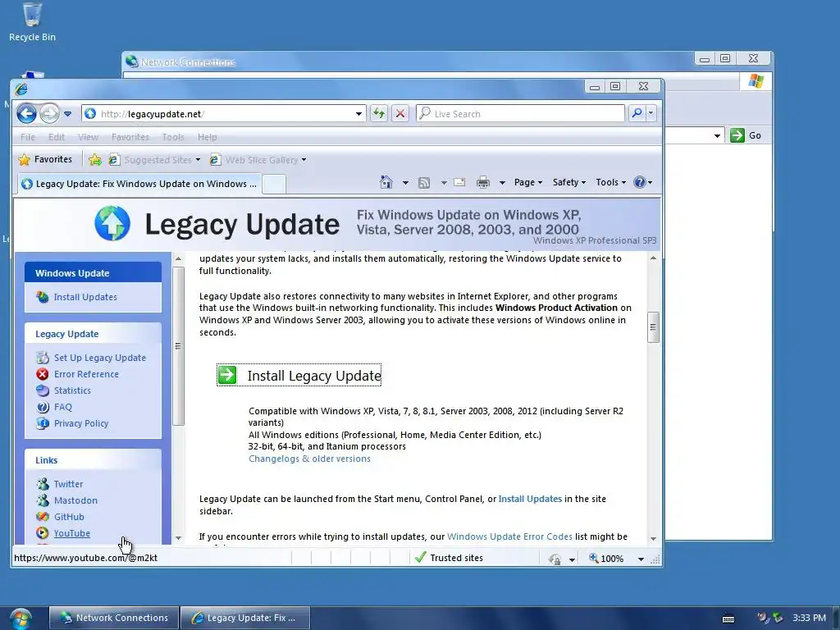Image resolution: width=840 pixels, height=630 pixels.
Task: Click the main content scroll-up arrow
Action: coord(653,258)
